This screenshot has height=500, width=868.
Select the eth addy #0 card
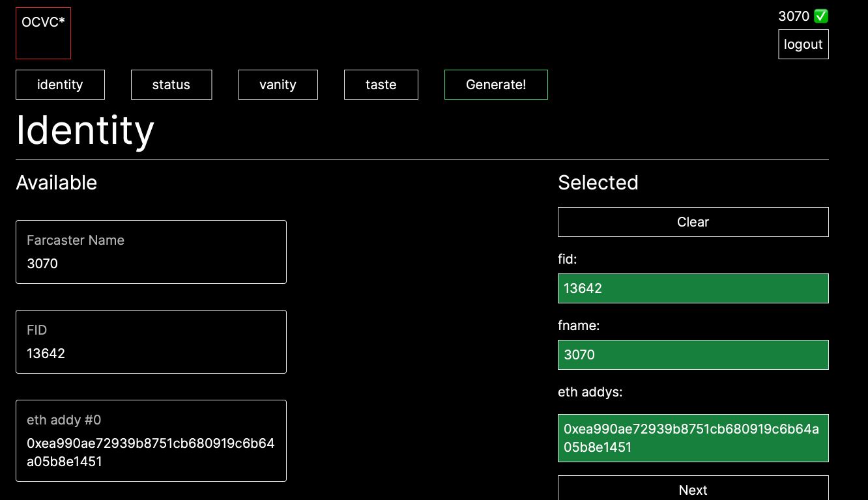pyautogui.click(x=151, y=441)
